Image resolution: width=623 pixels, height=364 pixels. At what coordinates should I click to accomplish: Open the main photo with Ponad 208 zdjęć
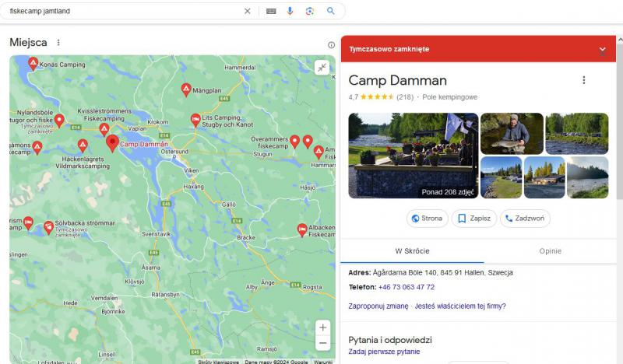[x=413, y=156]
